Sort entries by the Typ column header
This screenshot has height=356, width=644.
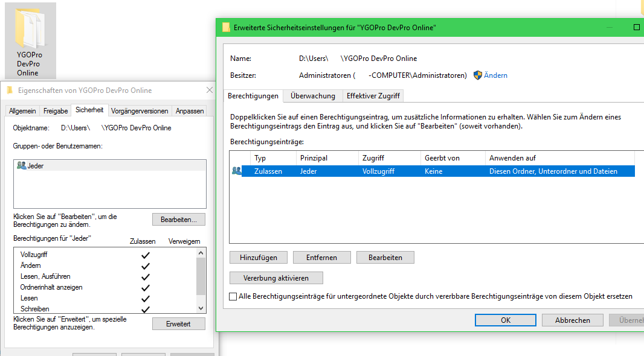[273, 158]
